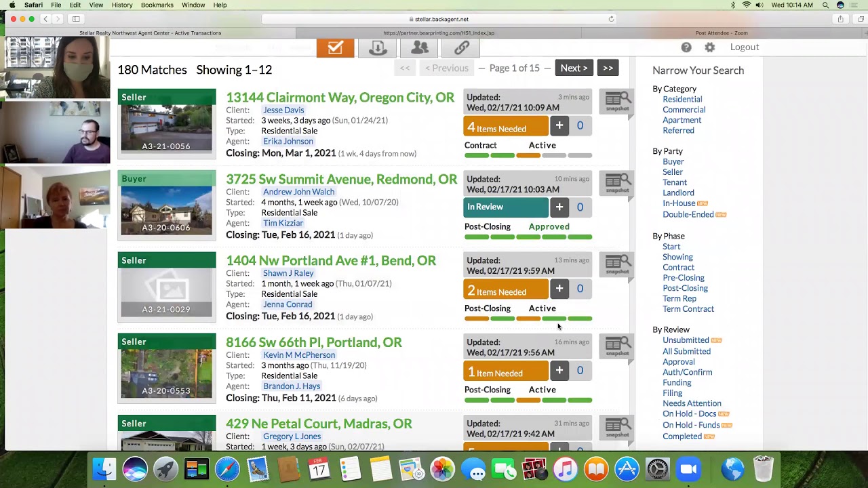This screenshot has width=868, height=488.
Task: Open 429 Ne Petal Court, Madras listing
Action: coord(319,424)
